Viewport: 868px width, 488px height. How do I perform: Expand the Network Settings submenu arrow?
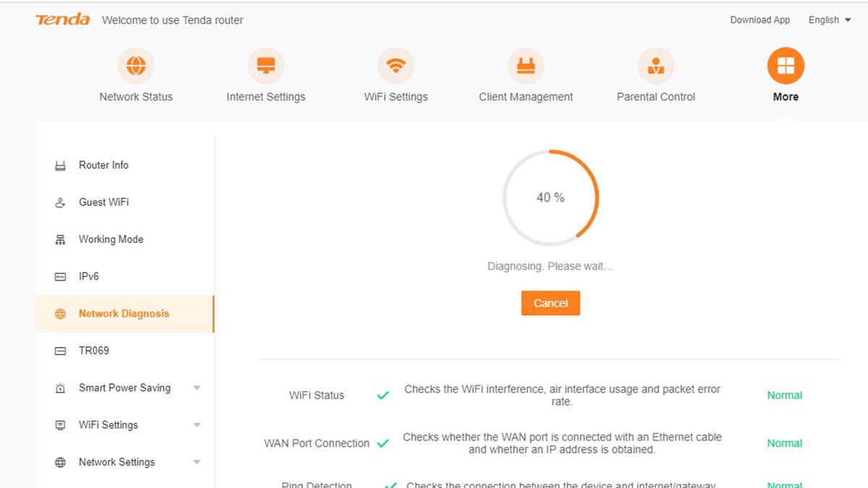pyautogui.click(x=197, y=462)
